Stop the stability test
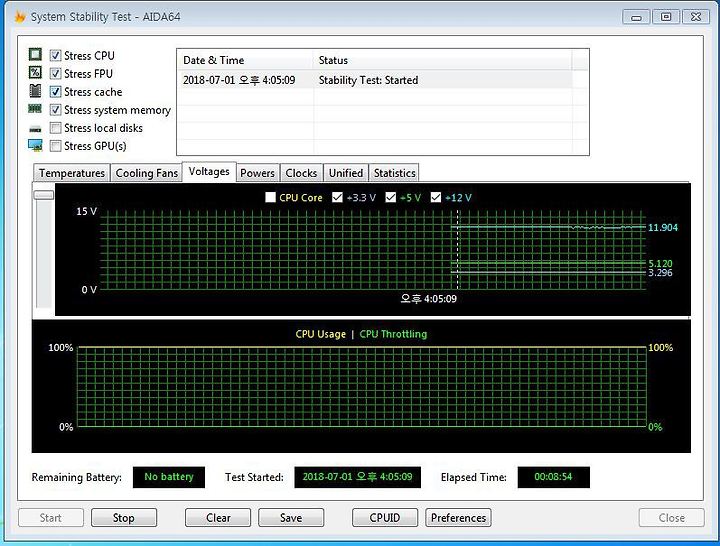Viewport: 720px width, 546px height. click(x=124, y=518)
